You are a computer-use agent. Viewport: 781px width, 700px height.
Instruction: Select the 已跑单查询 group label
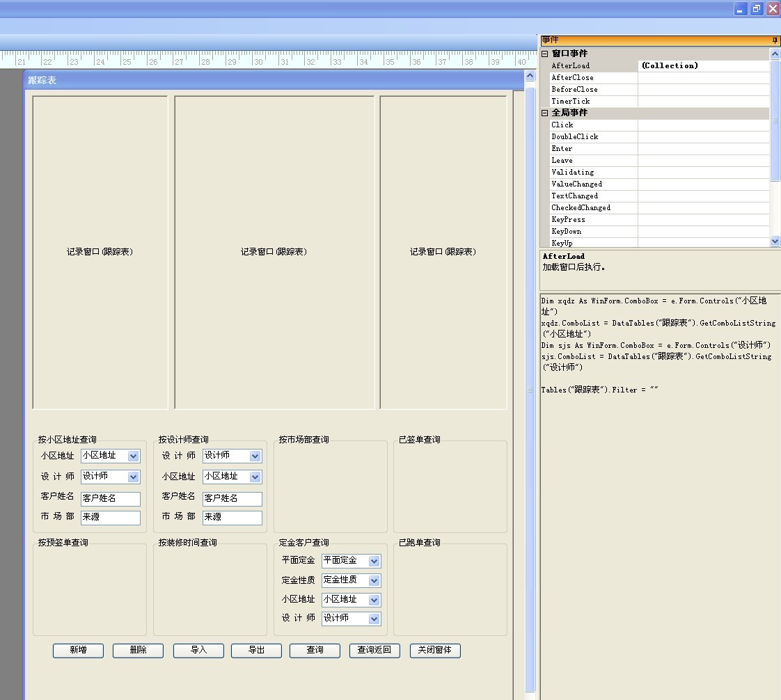click(x=420, y=543)
